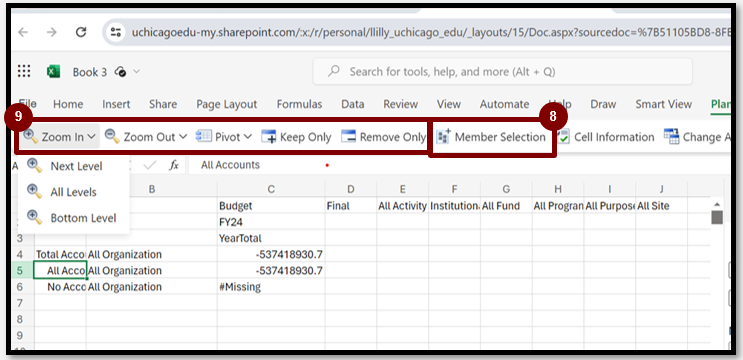This screenshot has width=743, height=360.
Task: Click the browser back arrow
Action: coord(23,32)
